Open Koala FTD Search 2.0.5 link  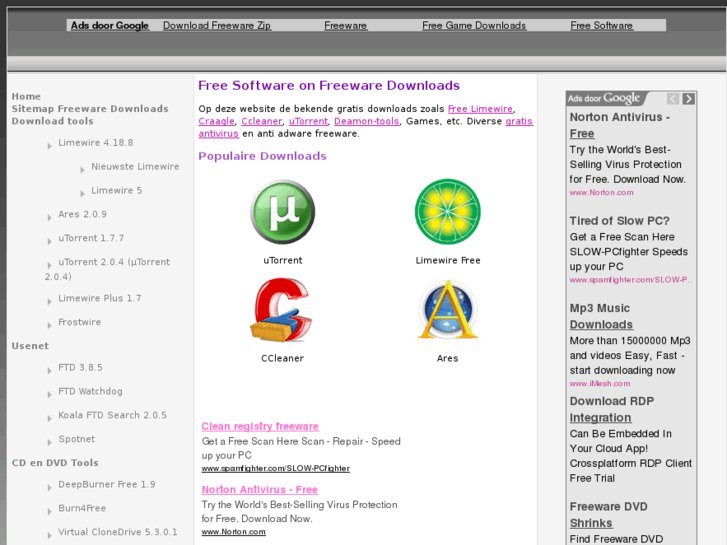coord(112,415)
